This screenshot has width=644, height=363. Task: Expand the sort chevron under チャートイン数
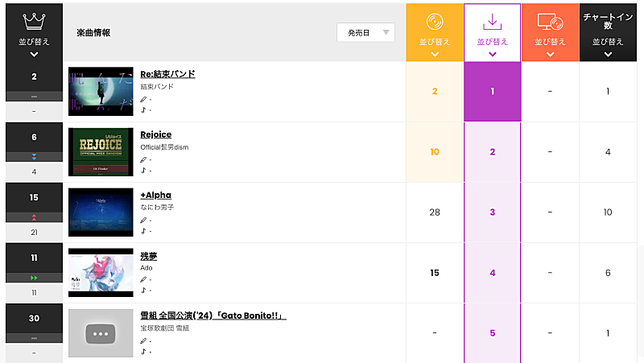coord(608,55)
